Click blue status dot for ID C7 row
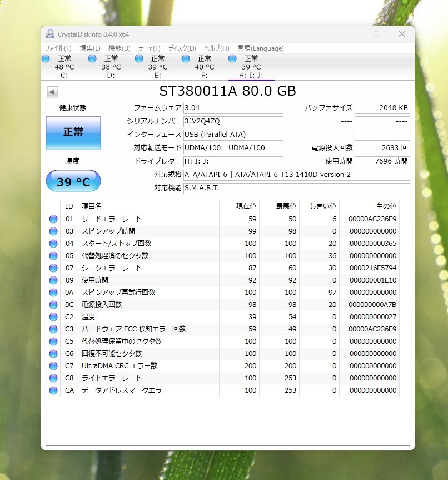Image resolution: width=448 pixels, height=480 pixels. [53, 366]
